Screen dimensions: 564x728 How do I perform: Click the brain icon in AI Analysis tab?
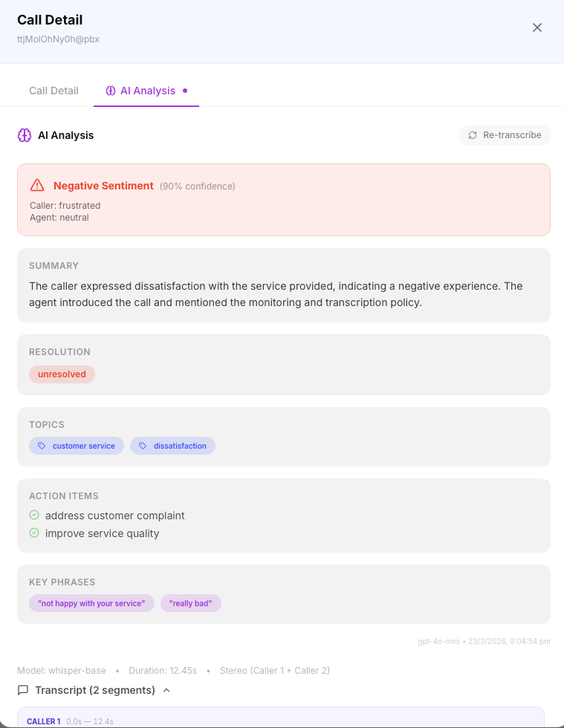tap(111, 91)
